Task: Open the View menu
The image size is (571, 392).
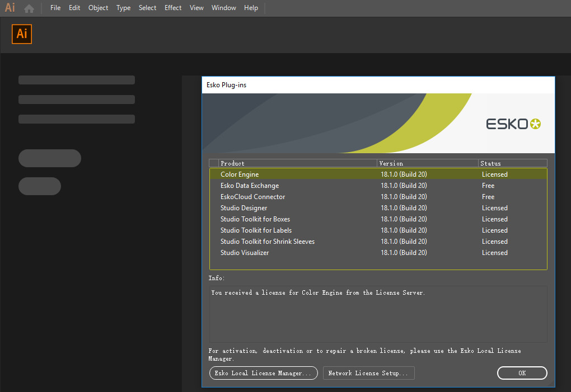Action: tap(196, 8)
